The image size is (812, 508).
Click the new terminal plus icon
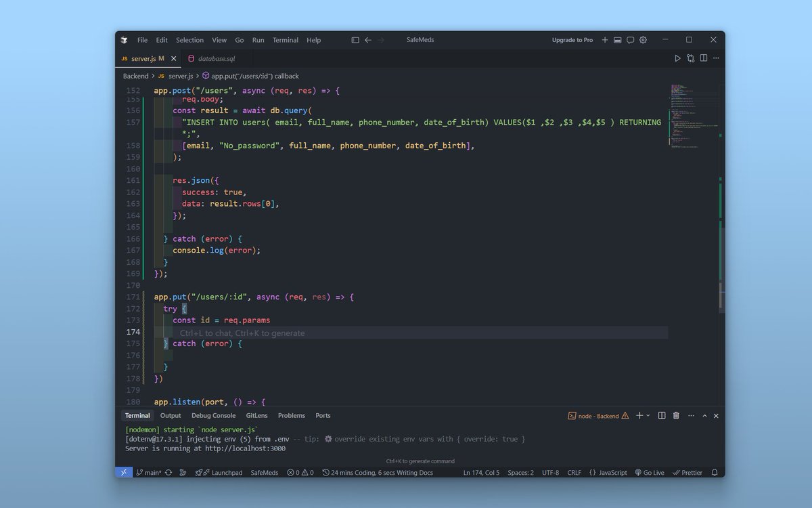click(x=639, y=415)
